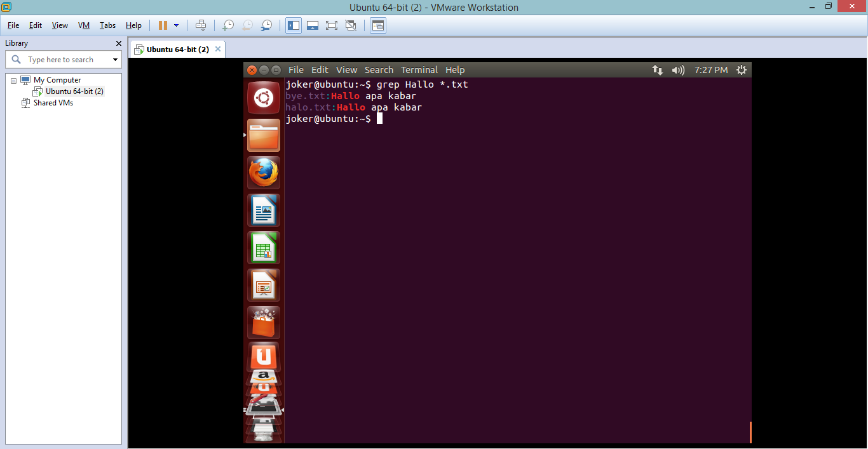Open VMware Help menu
This screenshot has height=449, width=868.
coord(133,25)
